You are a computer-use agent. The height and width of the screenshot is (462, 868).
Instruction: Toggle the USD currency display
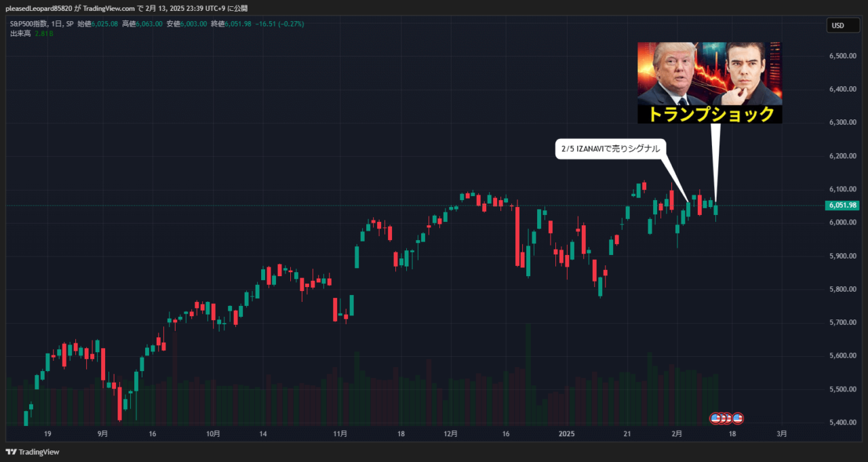(x=842, y=25)
